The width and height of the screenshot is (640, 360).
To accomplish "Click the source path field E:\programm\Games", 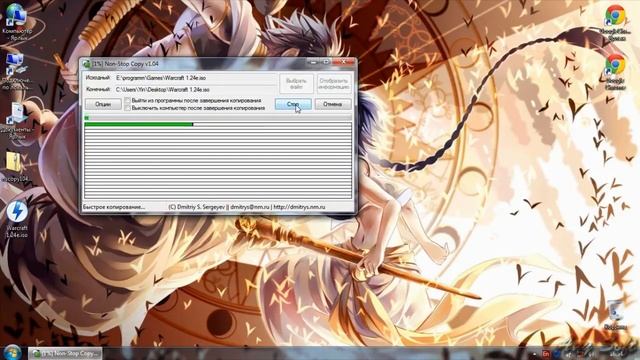I will click(195, 78).
